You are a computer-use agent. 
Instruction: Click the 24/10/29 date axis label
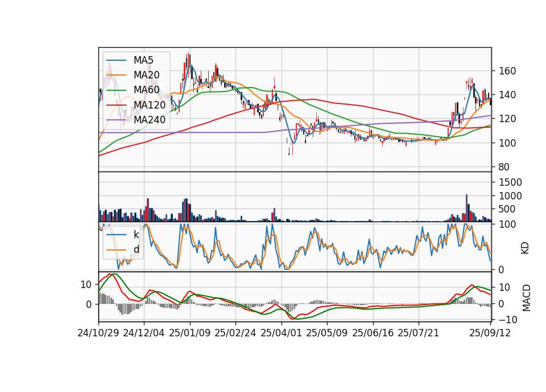pyautogui.click(x=98, y=333)
